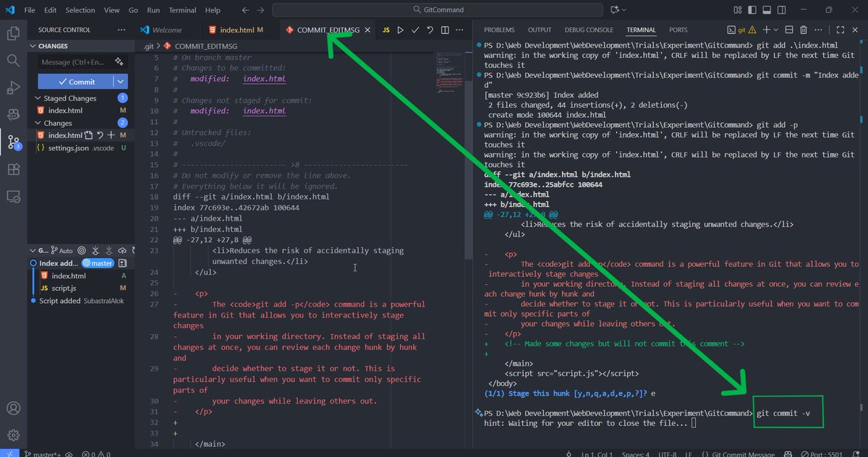Discard changes for index.html in Changes
The image size is (868, 457).
tap(100, 135)
